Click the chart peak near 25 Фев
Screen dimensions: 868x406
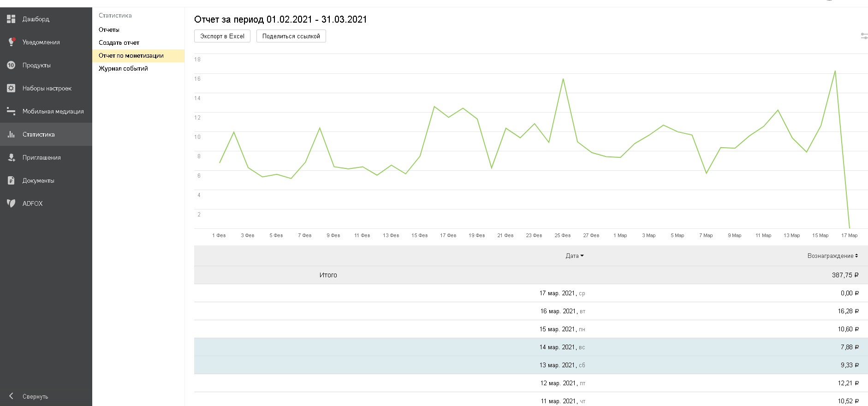(563, 79)
